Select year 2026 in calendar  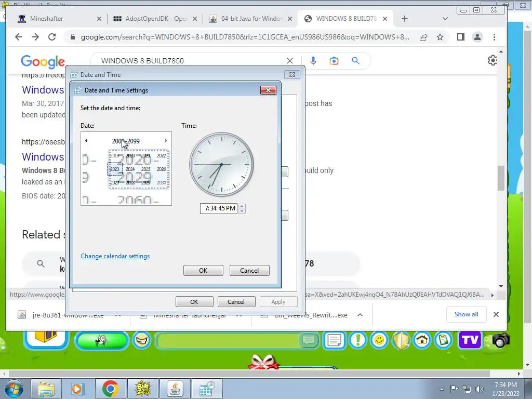tap(162, 169)
